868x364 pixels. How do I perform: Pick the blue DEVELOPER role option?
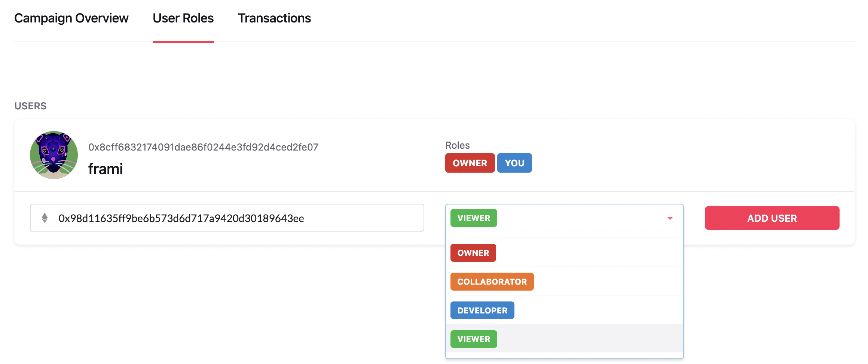pos(482,310)
